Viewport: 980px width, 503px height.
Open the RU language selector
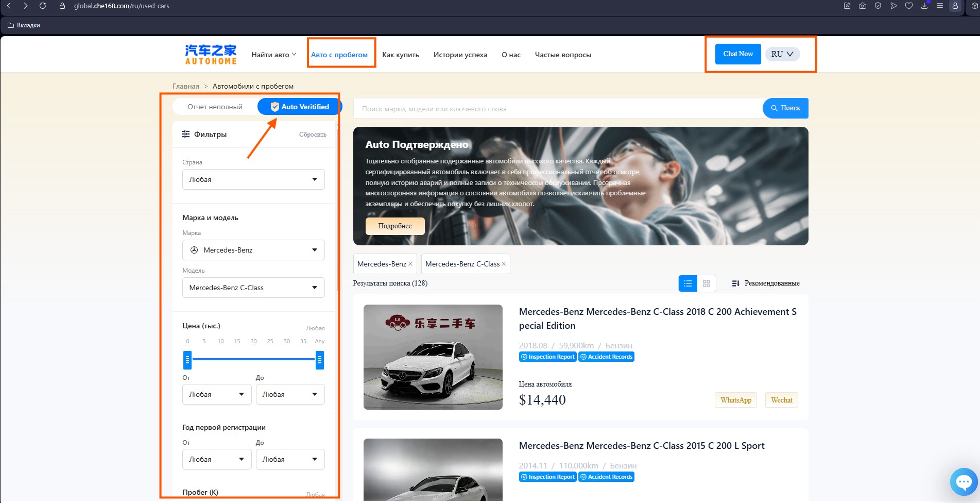coord(782,54)
